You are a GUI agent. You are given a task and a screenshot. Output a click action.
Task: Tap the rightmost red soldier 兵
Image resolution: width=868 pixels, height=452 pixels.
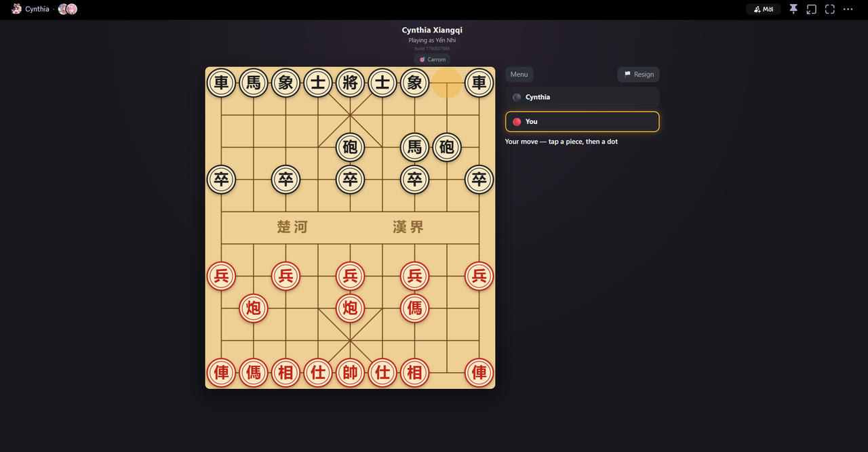pyautogui.click(x=479, y=276)
